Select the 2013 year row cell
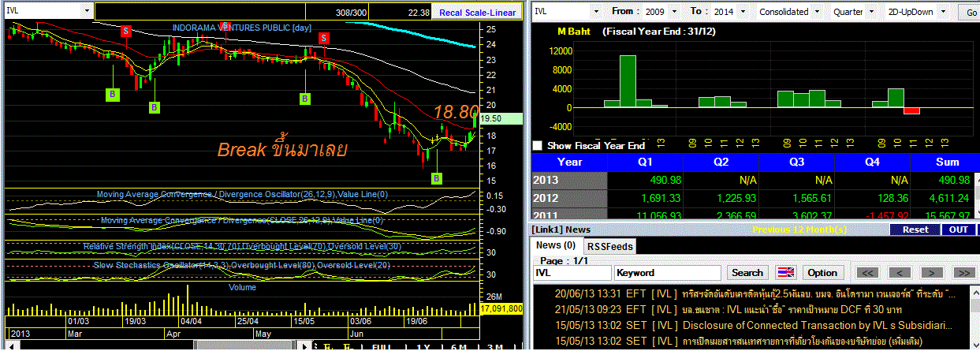 [570, 181]
